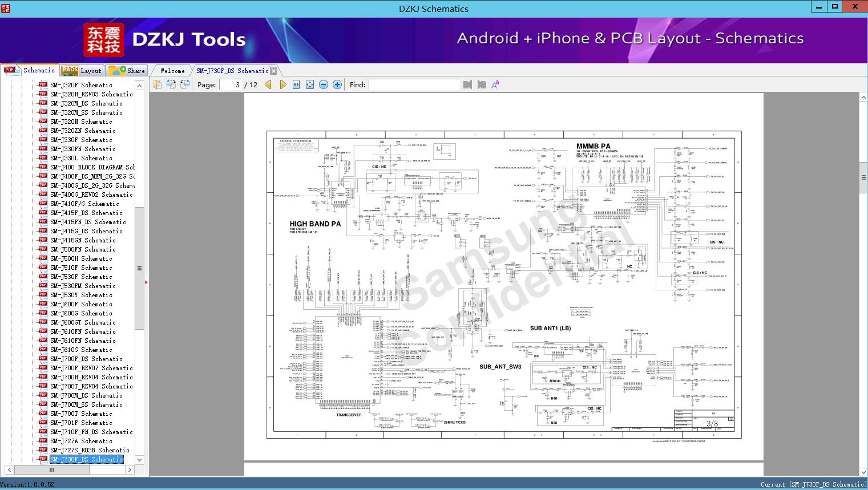Go to previous page with left arrow

click(268, 84)
